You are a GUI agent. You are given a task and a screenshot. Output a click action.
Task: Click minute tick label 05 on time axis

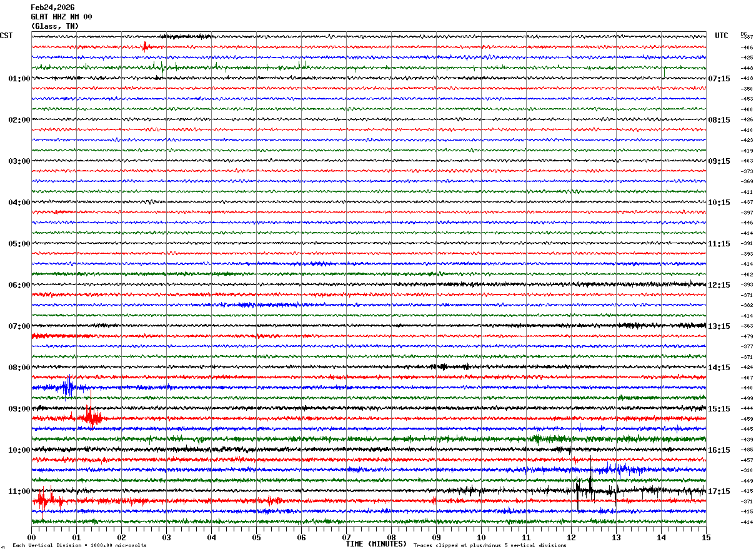(x=256, y=537)
